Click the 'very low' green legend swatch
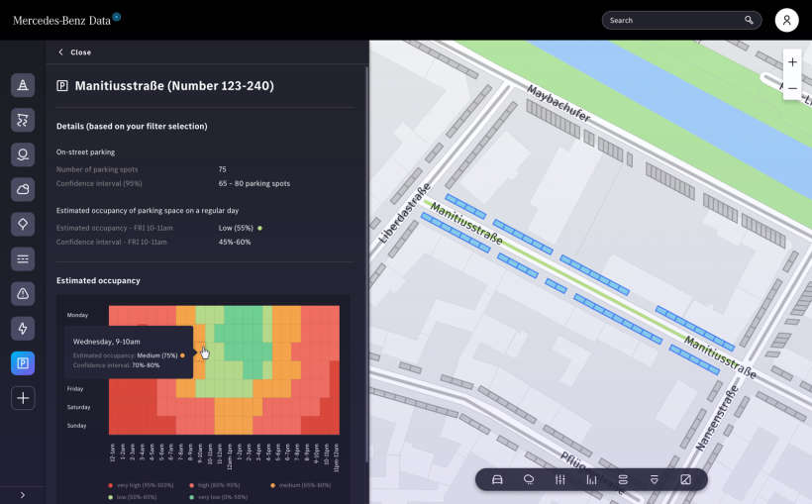812x504 pixels. [191, 497]
